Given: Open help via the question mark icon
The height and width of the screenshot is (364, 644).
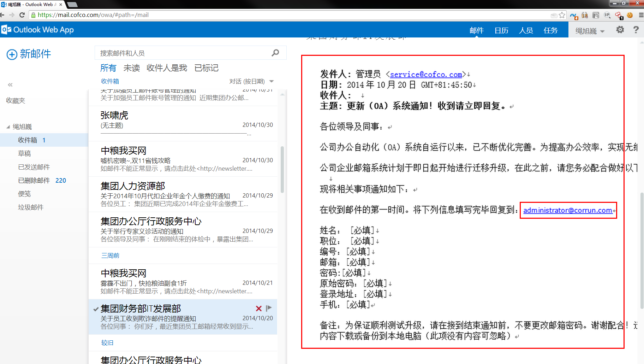Looking at the screenshot, I should pos(636,30).
